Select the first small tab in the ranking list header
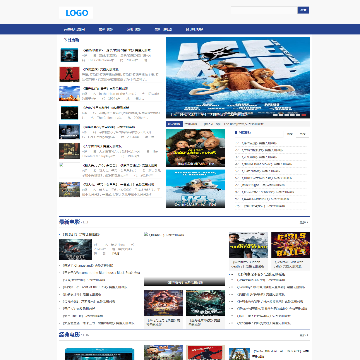 pos(290,134)
